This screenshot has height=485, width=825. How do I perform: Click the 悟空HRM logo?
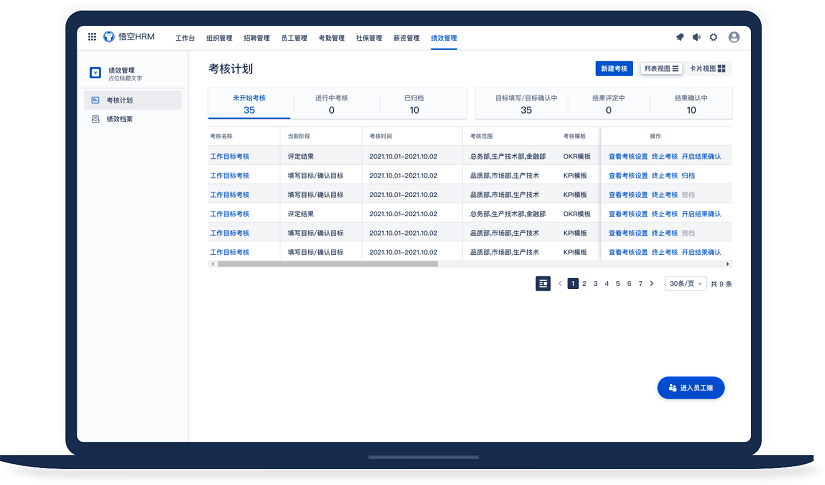[130, 37]
